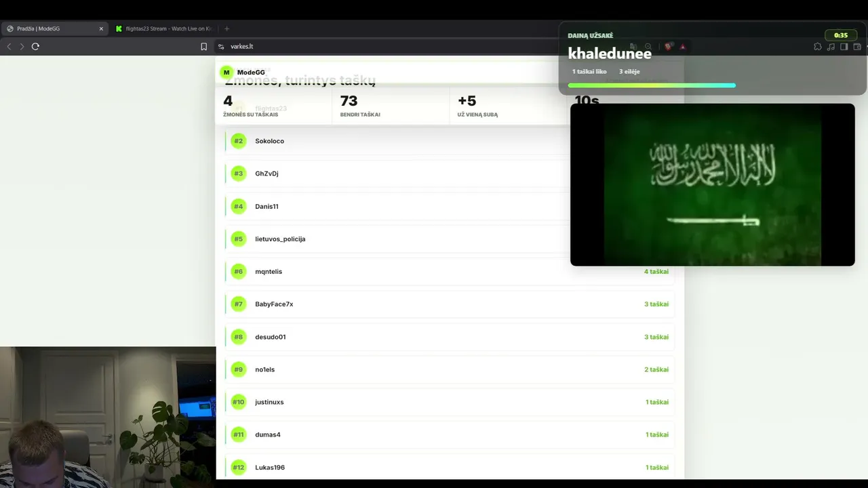This screenshot has width=868, height=488.
Task: Click the #2 rank badge
Action: [238, 141]
